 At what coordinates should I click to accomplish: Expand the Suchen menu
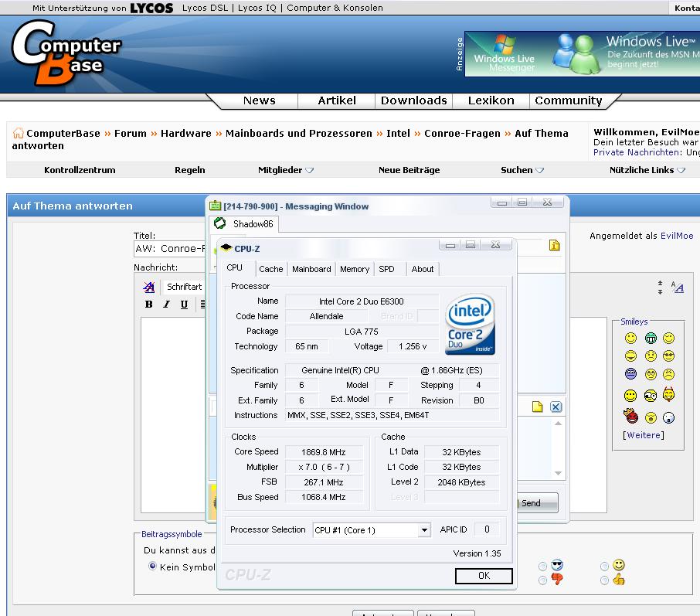[522, 170]
